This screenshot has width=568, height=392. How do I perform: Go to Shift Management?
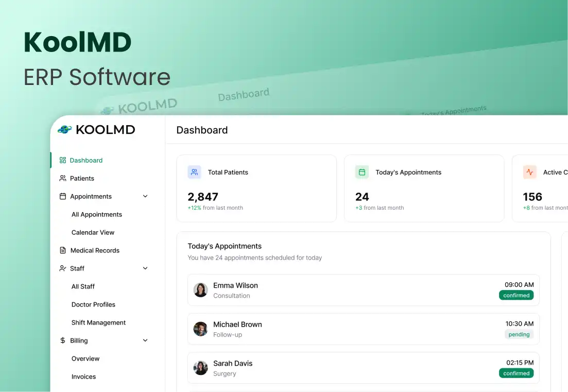(98, 323)
